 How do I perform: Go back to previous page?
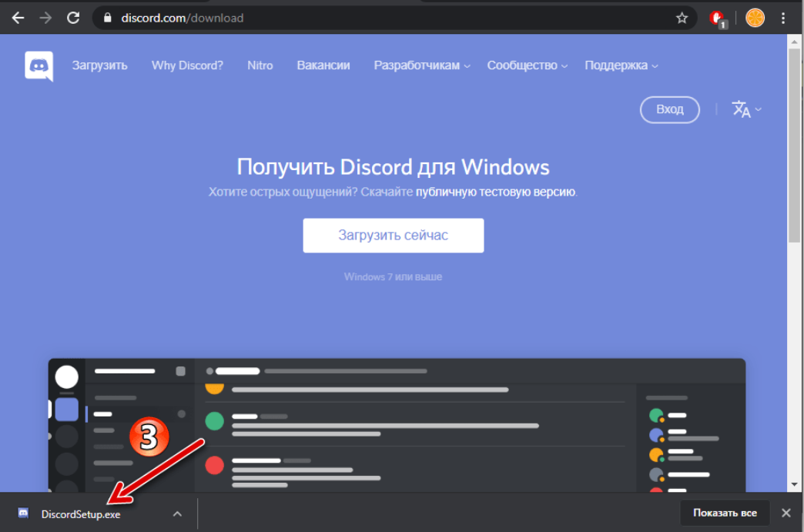pos(18,18)
